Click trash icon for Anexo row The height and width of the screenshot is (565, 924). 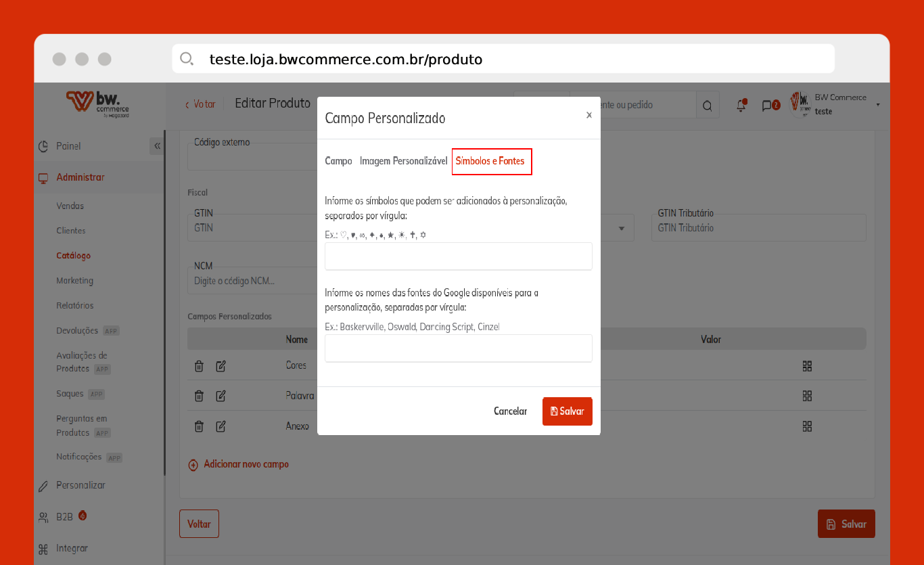(199, 426)
